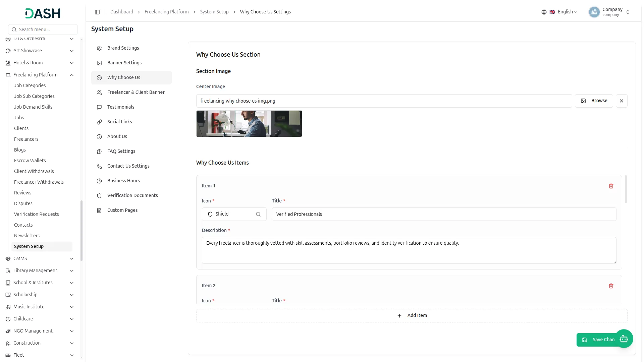Open Testimonials settings tab

[x=131, y=107]
